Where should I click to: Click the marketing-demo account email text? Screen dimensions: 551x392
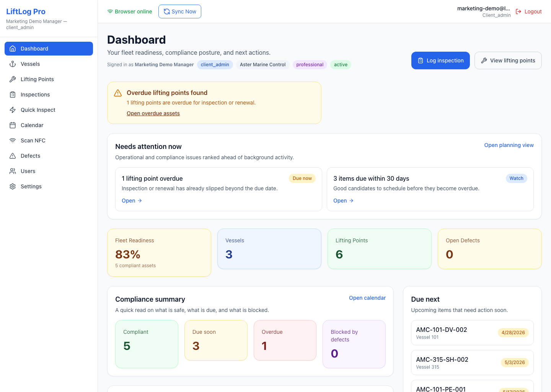pos(484,8)
